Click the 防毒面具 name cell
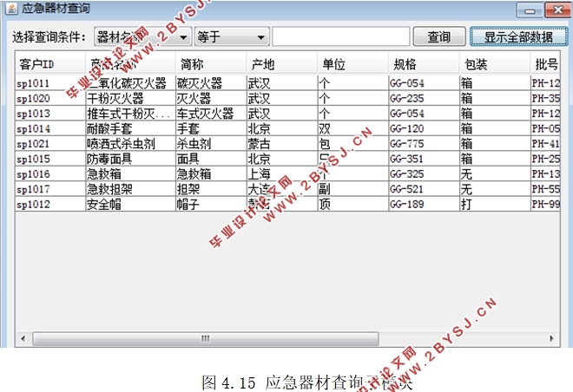 pyautogui.click(x=131, y=159)
